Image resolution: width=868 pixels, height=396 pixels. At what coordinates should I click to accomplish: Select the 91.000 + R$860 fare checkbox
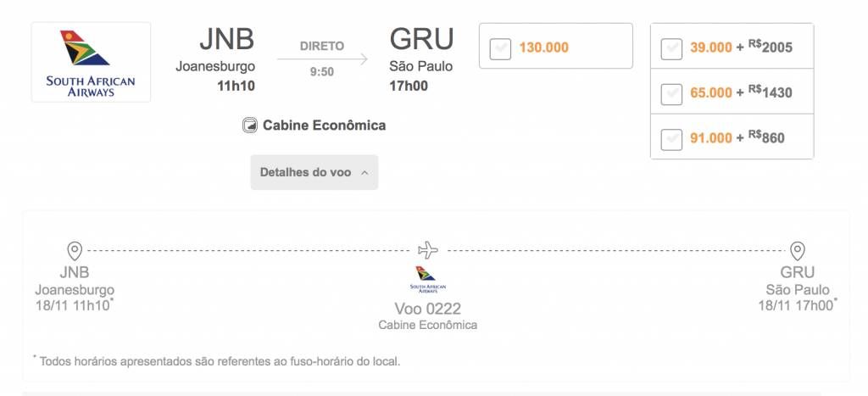(671, 140)
